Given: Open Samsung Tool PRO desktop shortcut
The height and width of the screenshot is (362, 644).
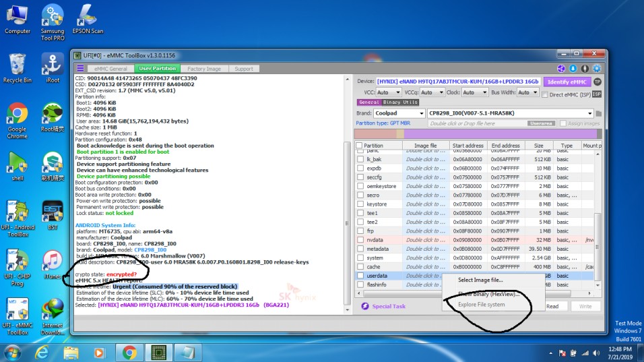Looking at the screenshot, I should pos(53,23).
